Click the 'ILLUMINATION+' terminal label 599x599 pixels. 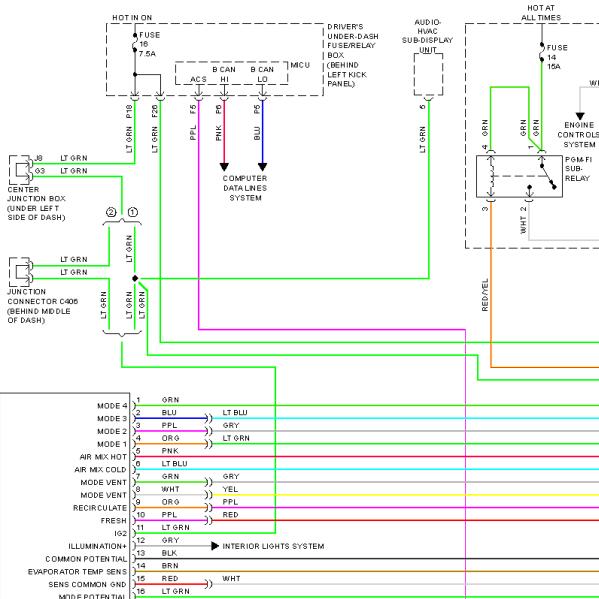click(x=98, y=546)
